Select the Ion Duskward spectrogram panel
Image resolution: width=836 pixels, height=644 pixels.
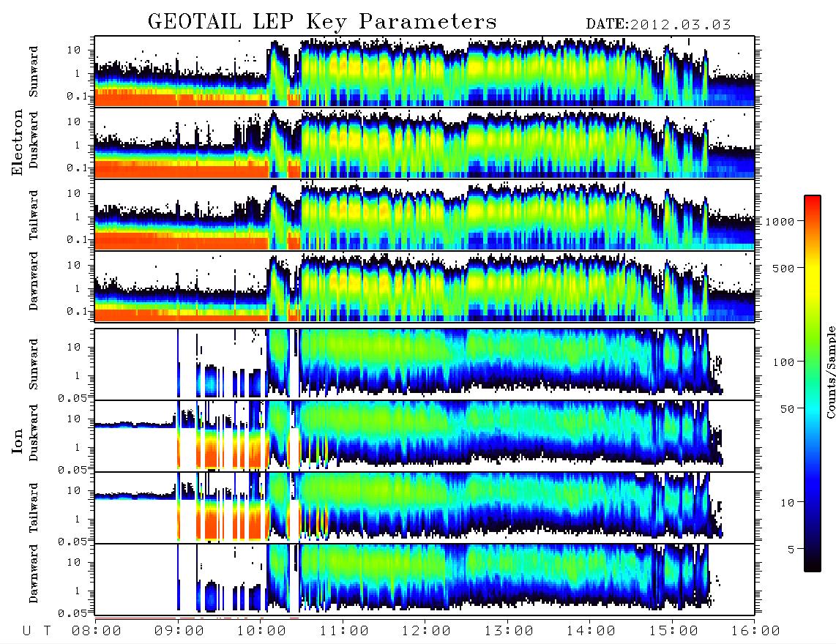pyautogui.click(x=425, y=436)
